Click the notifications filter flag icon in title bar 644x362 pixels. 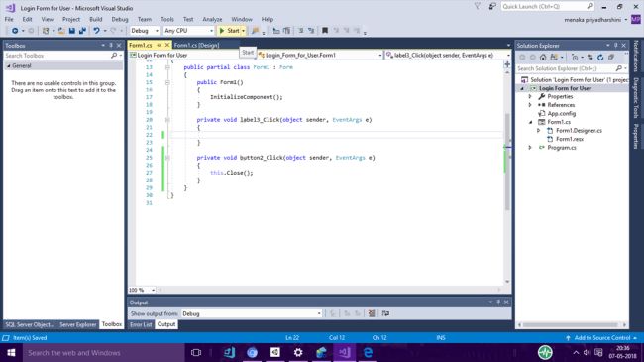click(477, 6)
